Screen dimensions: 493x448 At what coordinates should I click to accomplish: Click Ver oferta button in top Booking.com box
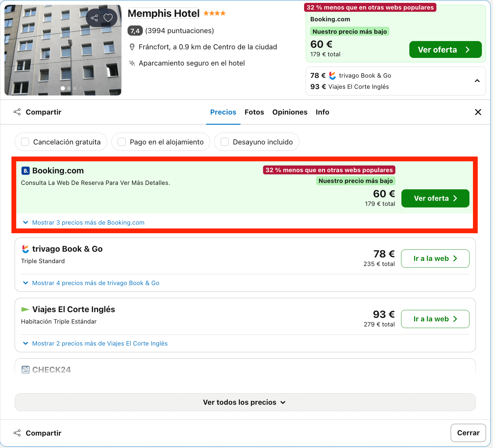(x=445, y=50)
